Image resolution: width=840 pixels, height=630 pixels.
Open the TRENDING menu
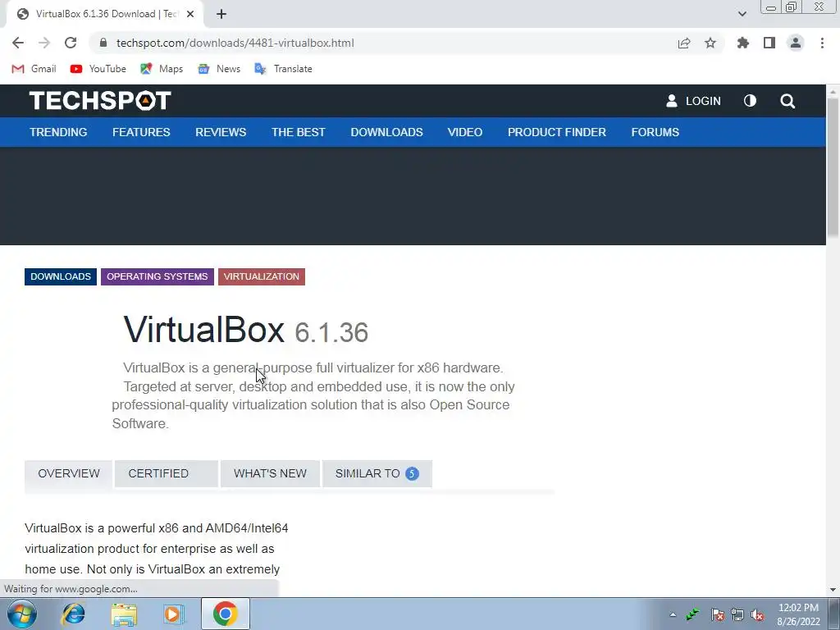tap(58, 132)
